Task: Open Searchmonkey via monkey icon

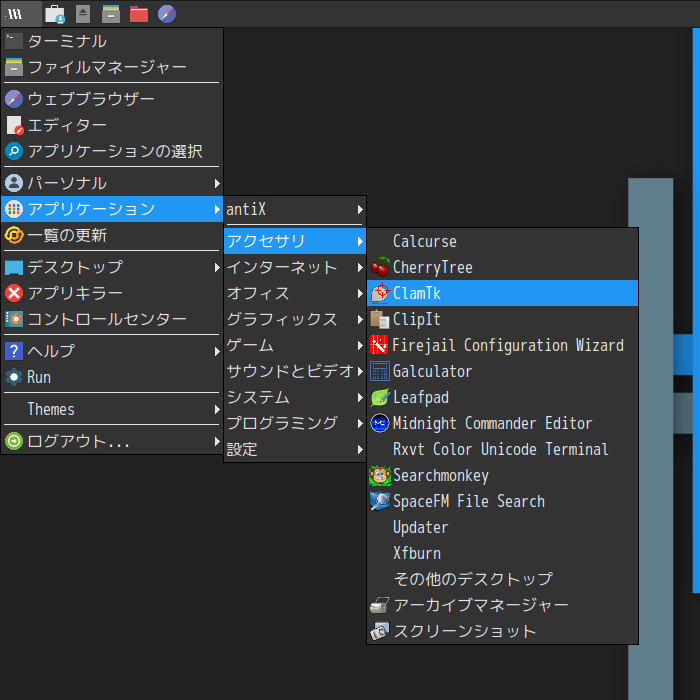Action: coord(380,475)
